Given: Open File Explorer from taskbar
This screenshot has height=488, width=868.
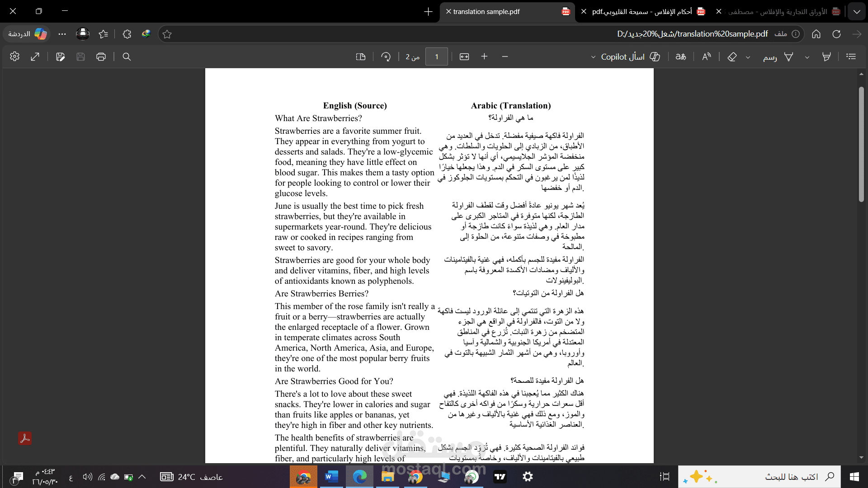Looking at the screenshot, I should coord(387,477).
